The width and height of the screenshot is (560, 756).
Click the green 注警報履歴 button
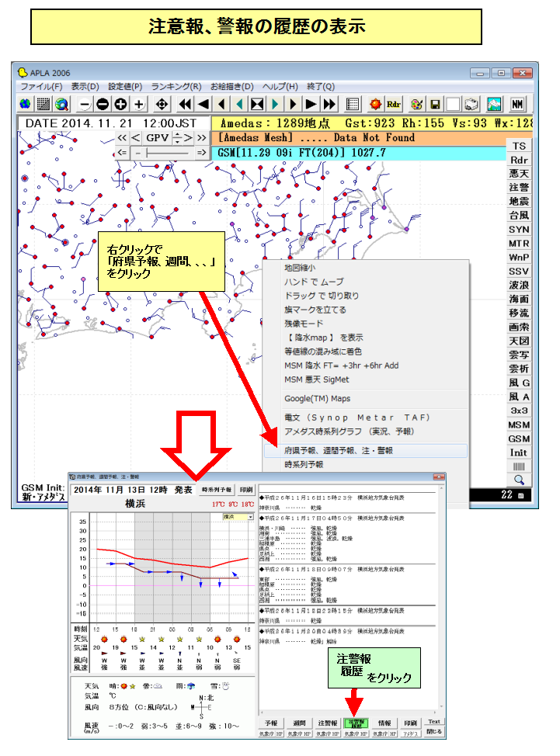(x=356, y=723)
